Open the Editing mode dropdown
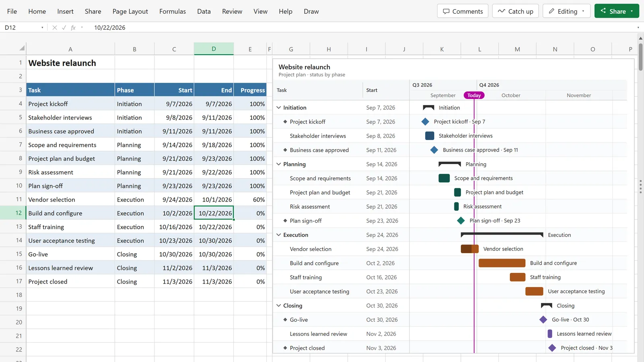This screenshot has width=644, height=362. pyautogui.click(x=583, y=11)
